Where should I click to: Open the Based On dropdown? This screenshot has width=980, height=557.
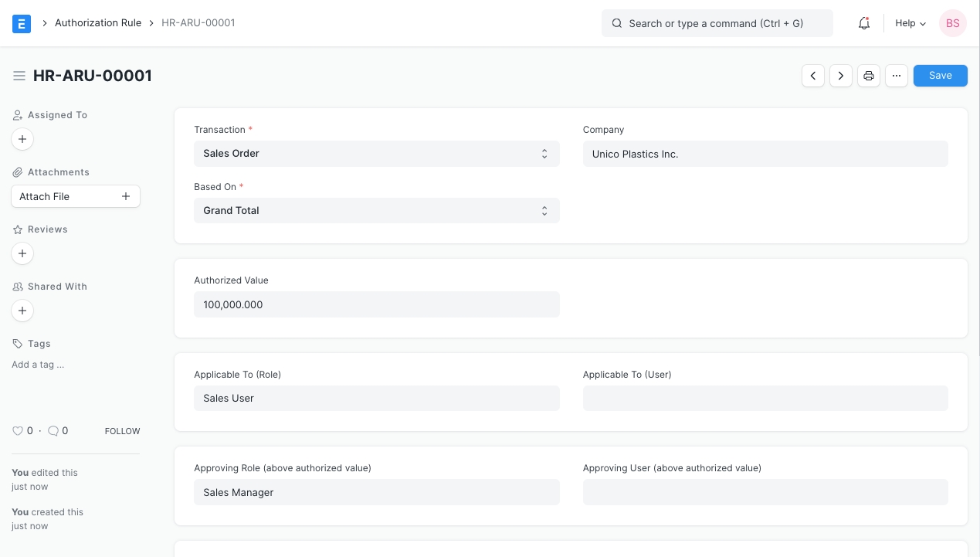click(376, 211)
